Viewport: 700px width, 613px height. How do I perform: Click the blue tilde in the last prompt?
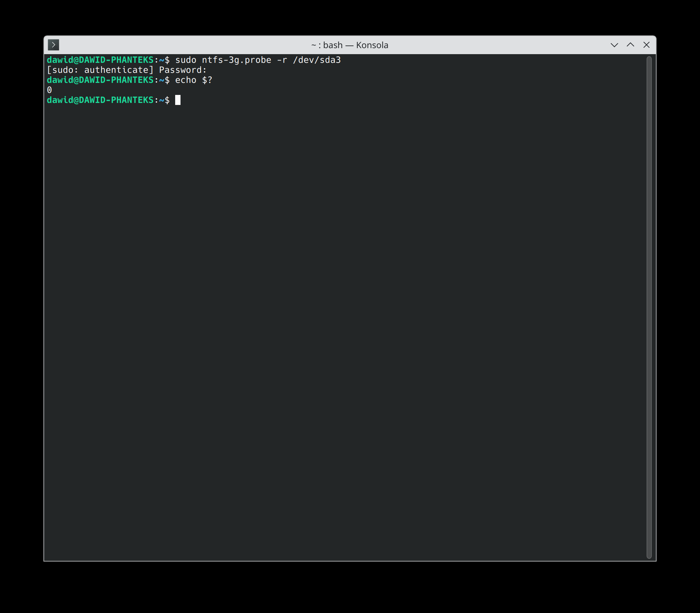161,100
